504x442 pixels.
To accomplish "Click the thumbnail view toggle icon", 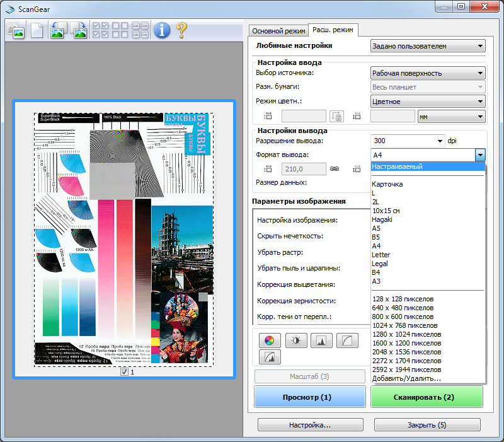I will coord(16,30).
